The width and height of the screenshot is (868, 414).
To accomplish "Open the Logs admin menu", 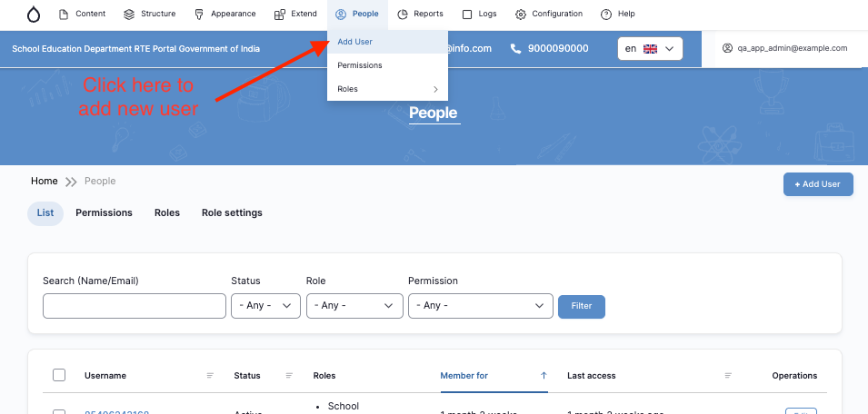I will coord(479,15).
